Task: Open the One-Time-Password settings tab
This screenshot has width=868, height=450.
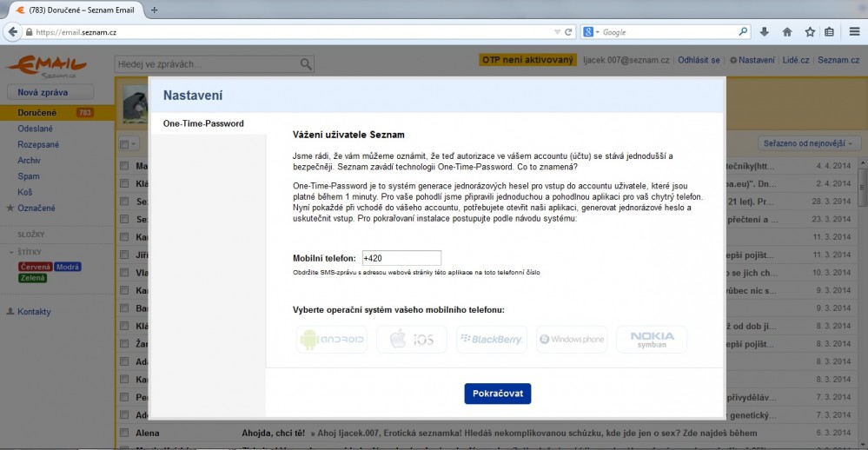Action: tap(203, 124)
